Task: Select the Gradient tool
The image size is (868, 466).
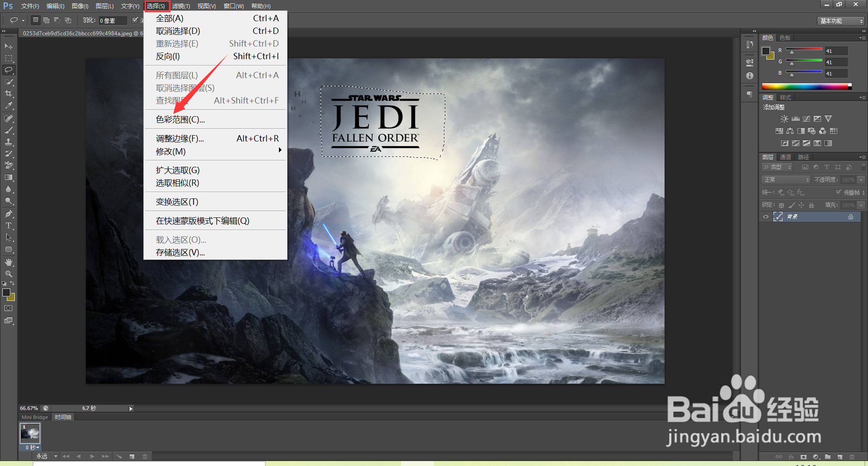Action: (9, 178)
